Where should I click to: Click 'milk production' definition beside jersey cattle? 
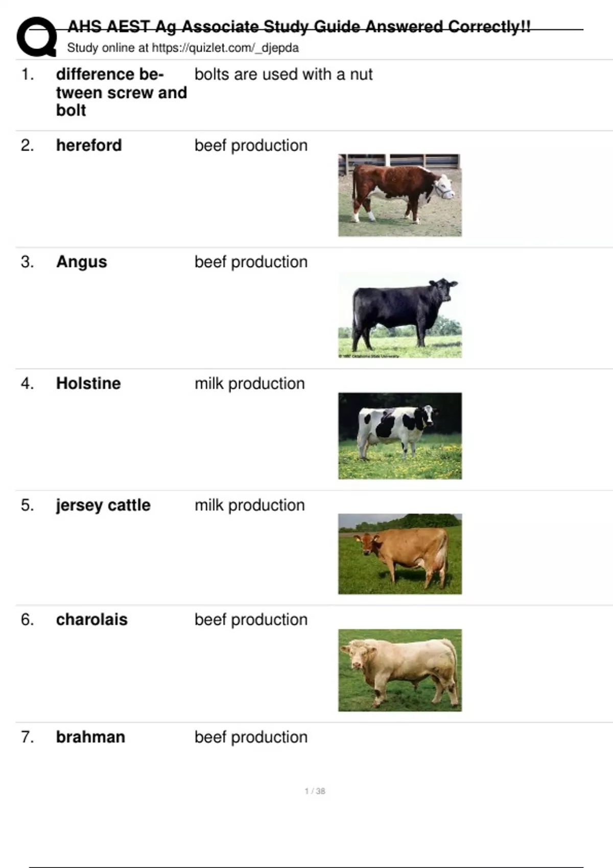tap(250, 505)
